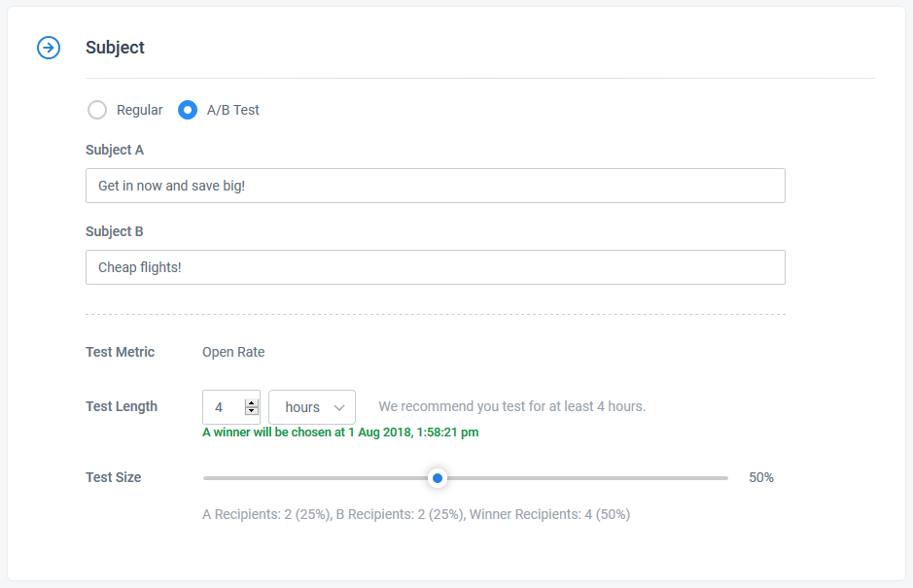The width and height of the screenshot is (913, 588).
Task: Click the Subject section heading
Action: tap(115, 48)
